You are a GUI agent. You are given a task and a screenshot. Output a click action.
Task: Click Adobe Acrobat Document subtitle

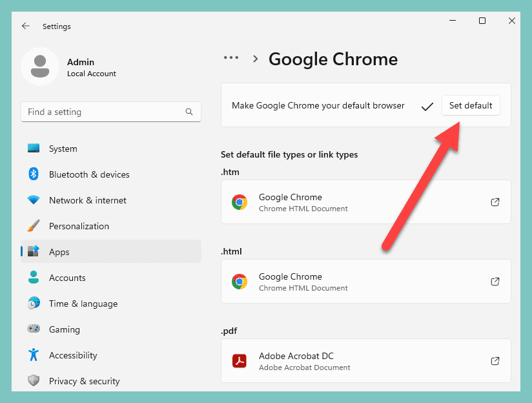pos(304,367)
